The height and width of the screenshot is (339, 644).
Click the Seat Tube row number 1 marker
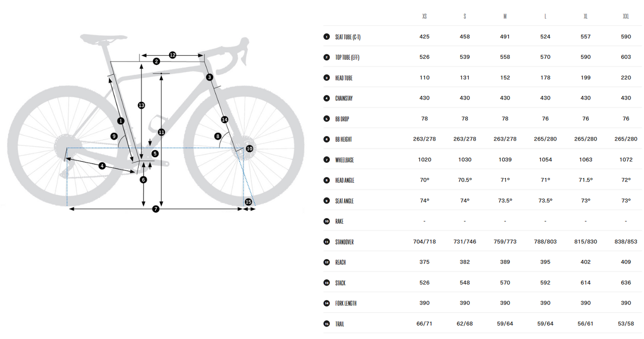click(x=326, y=37)
